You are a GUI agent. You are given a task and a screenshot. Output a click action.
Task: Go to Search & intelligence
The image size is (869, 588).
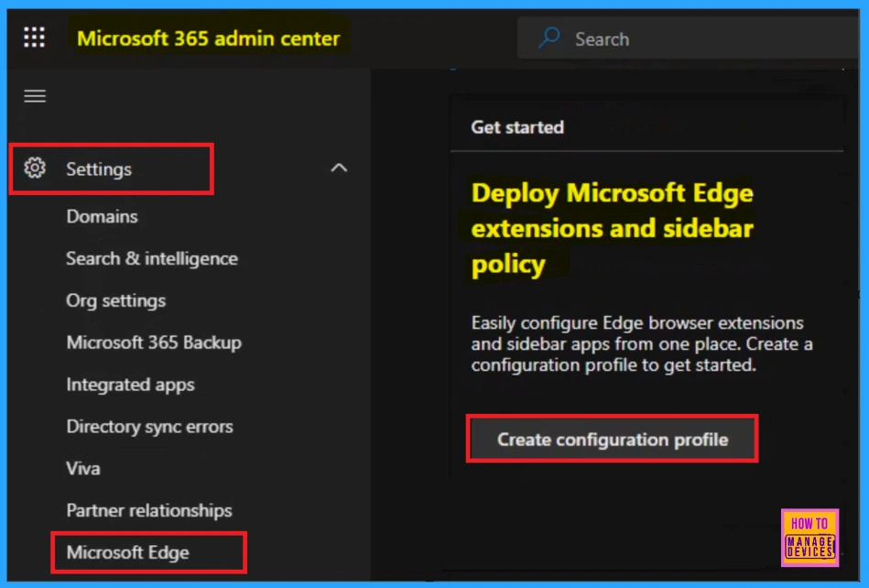(152, 258)
